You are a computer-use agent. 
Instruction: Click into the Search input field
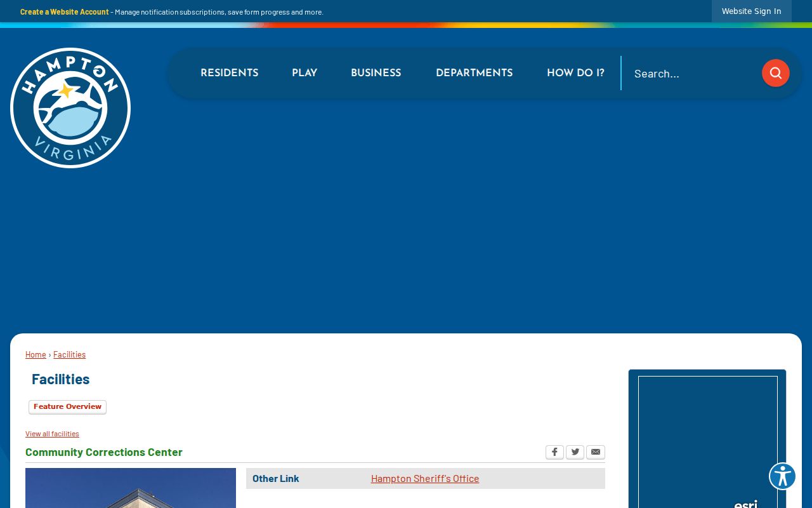[691, 74]
